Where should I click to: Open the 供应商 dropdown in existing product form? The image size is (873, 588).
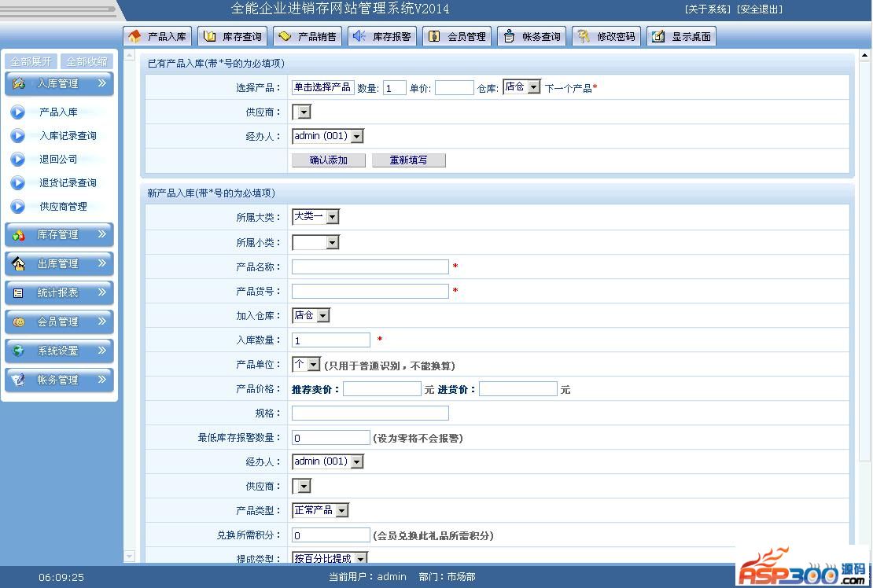pos(301,112)
